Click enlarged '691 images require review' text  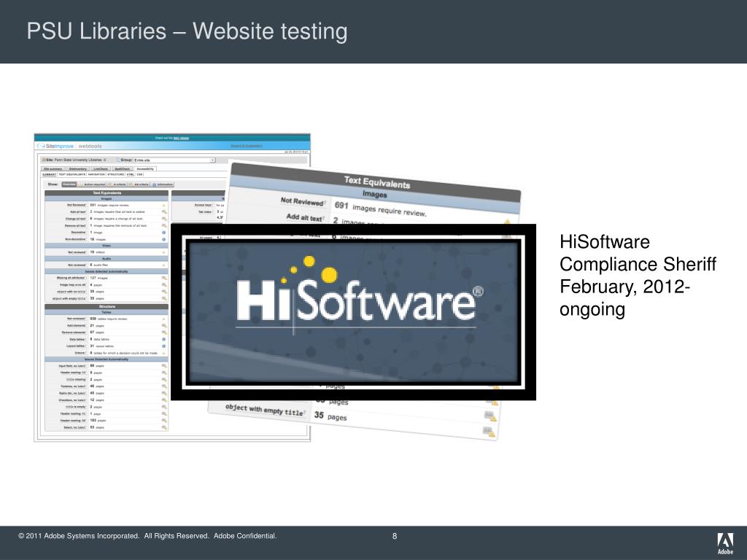click(380, 209)
